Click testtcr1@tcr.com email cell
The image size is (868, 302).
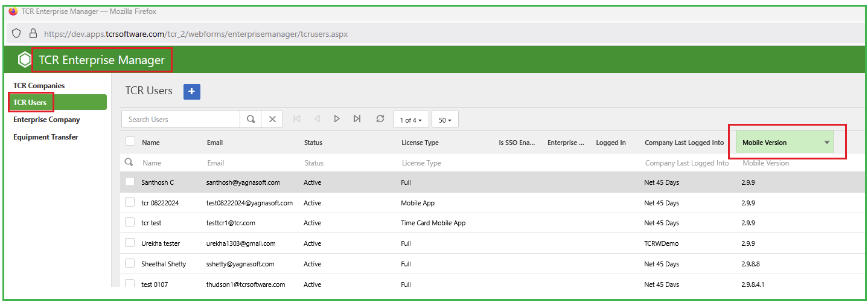point(231,223)
